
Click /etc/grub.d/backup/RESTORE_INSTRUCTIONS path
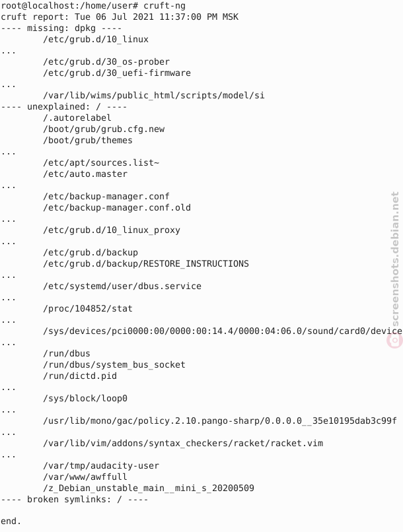pyautogui.click(x=145, y=263)
